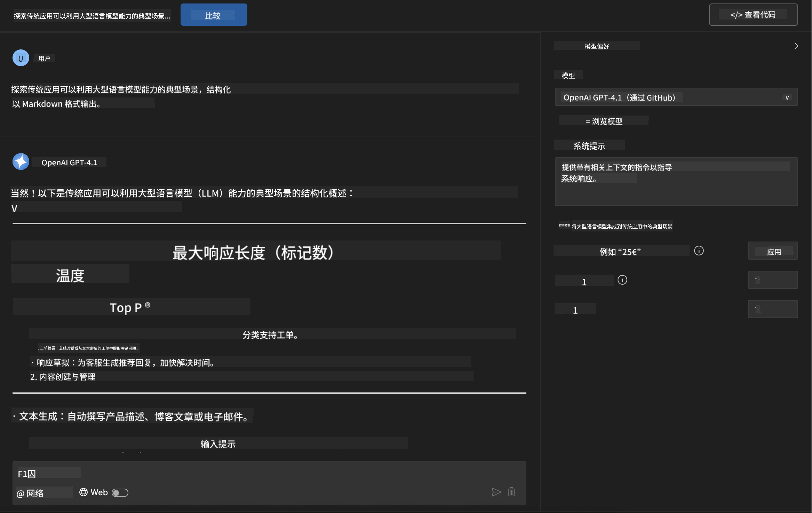
Task: Click into the 系统提示 system prompt text box
Action: pos(676,182)
